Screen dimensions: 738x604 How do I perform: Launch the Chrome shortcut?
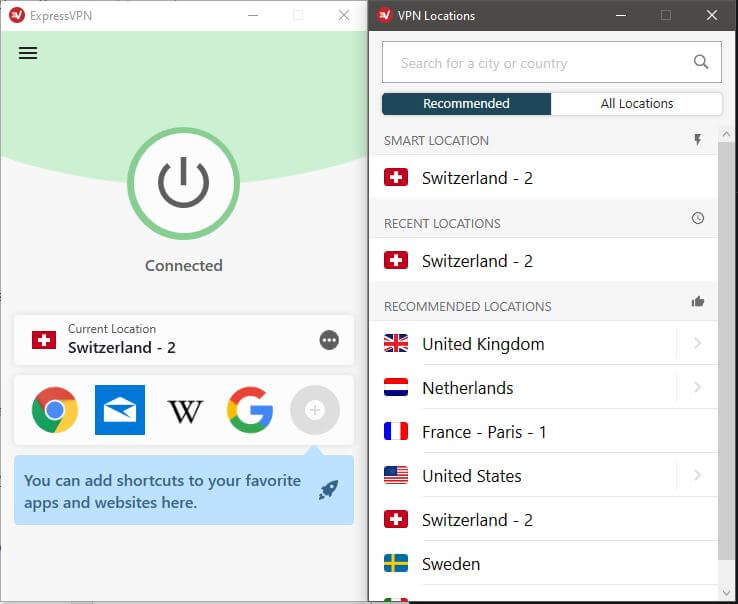pyautogui.click(x=55, y=410)
